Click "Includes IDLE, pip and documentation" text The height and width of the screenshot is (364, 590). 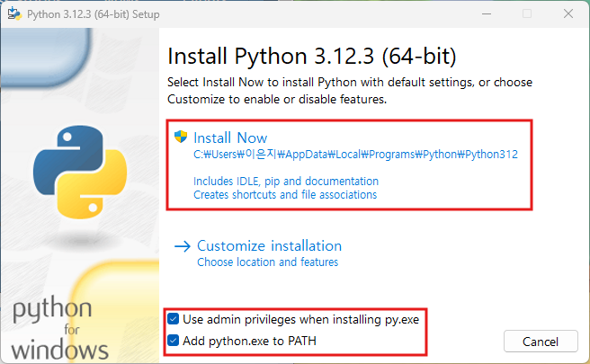point(286,182)
